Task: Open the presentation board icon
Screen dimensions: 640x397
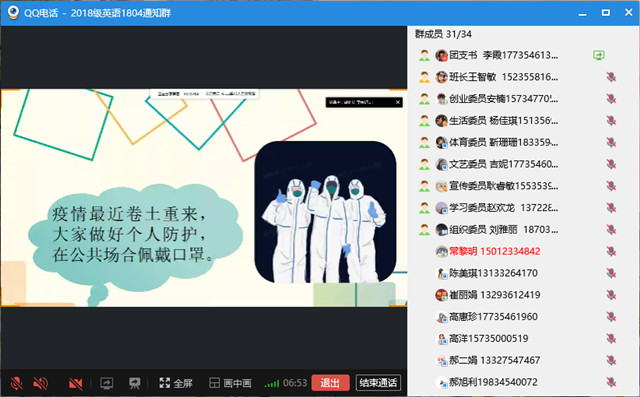Action: (135, 383)
